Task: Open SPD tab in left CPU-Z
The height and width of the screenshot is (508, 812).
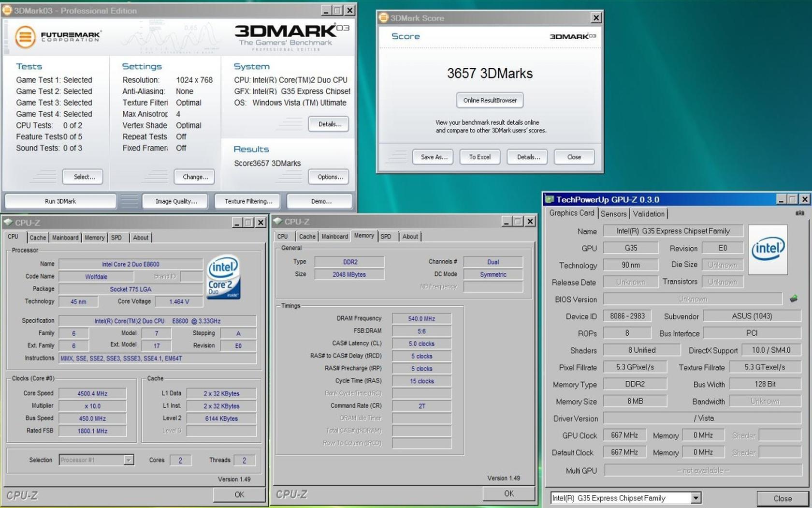Action: [x=116, y=238]
